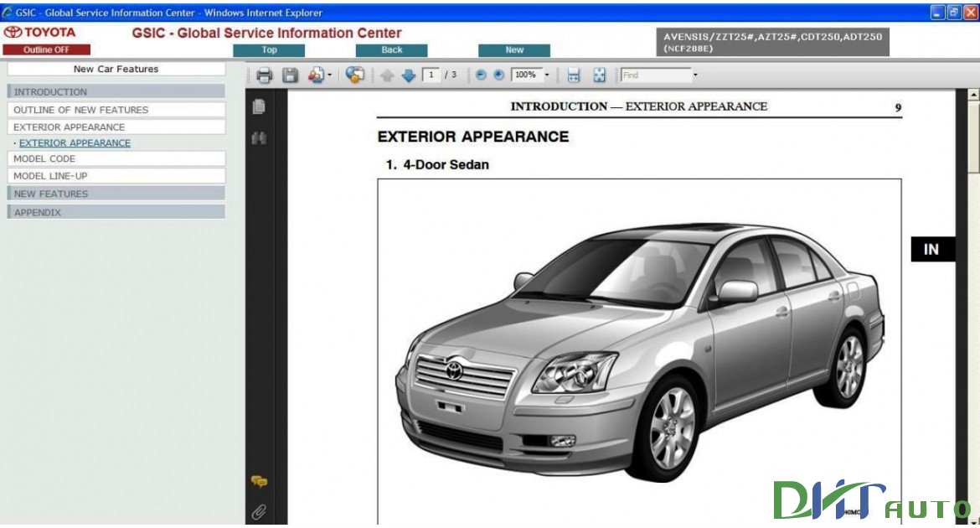Save a copy of the PDF document
Image resolution: width=980 pixels, height=528 pixels.
291,75
